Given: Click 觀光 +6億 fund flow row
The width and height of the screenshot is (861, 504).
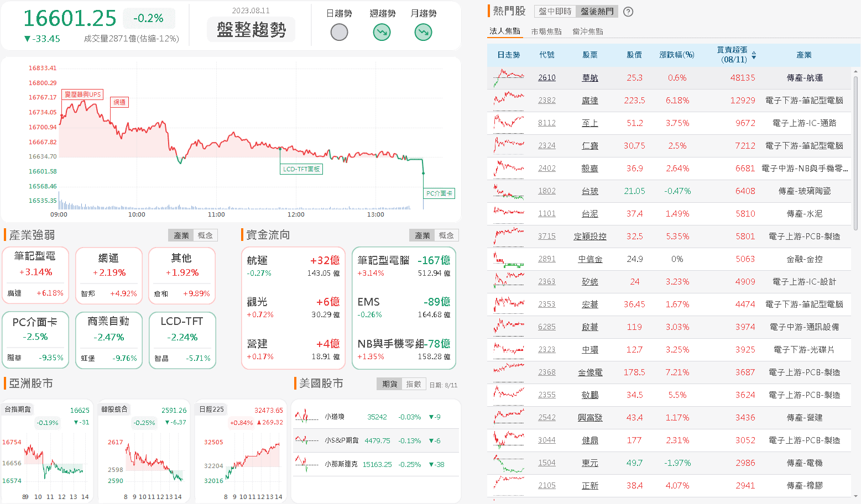Looking at the screenshot, I should [293, 307].
